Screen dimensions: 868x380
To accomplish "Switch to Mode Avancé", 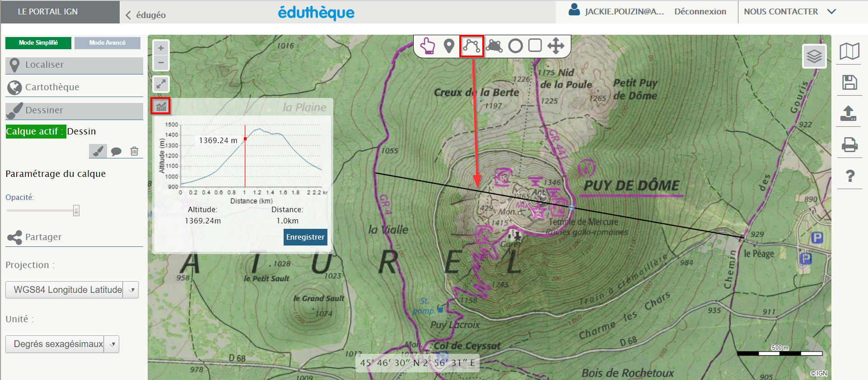I will (x=107, y=43).
